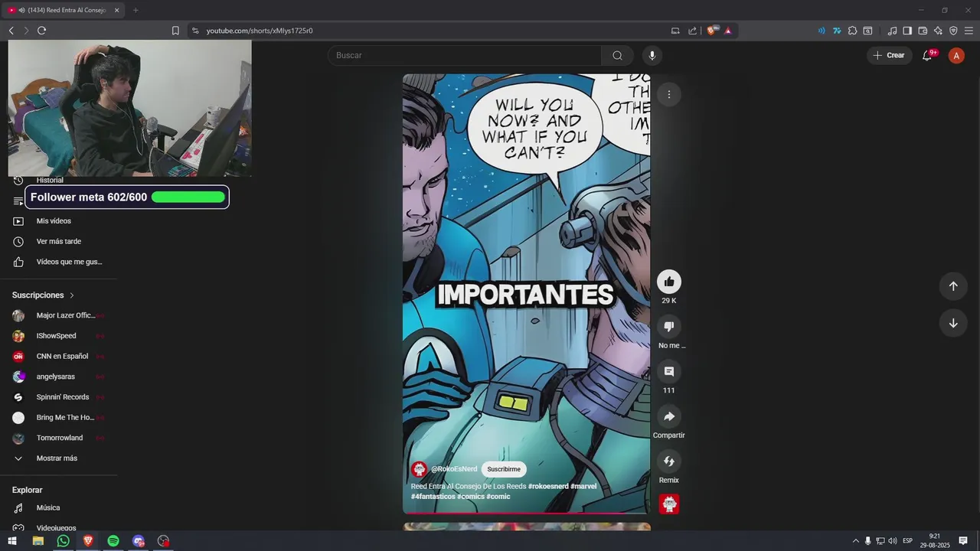Bookmark this page in the address bar
Viewport: 980px width, 551px height.
tap(175, 31)
